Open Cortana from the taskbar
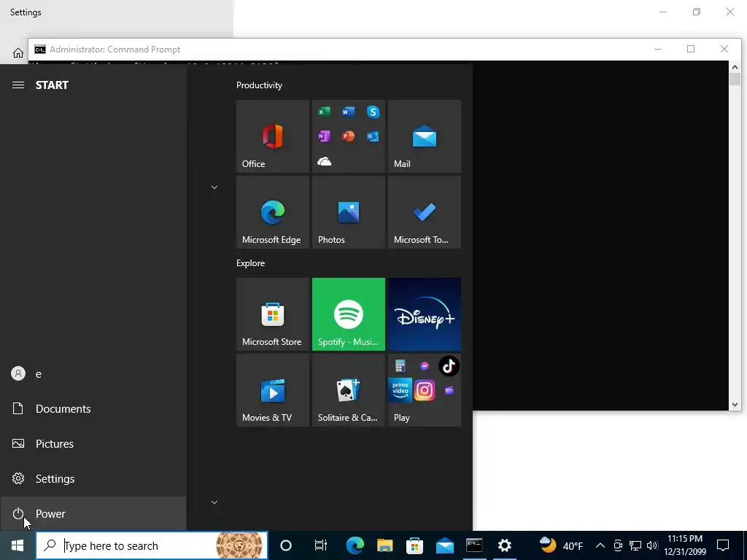Screen dimensions: 747x560 point(286,545)
